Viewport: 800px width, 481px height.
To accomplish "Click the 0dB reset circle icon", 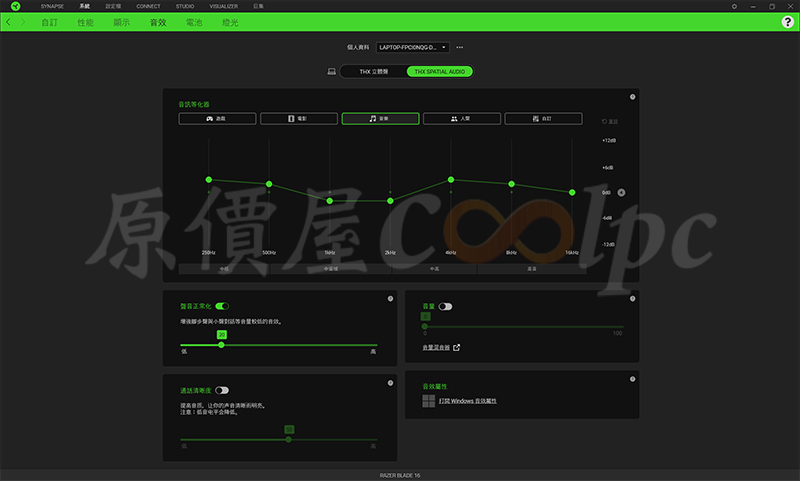I will [x=621, y=192].
